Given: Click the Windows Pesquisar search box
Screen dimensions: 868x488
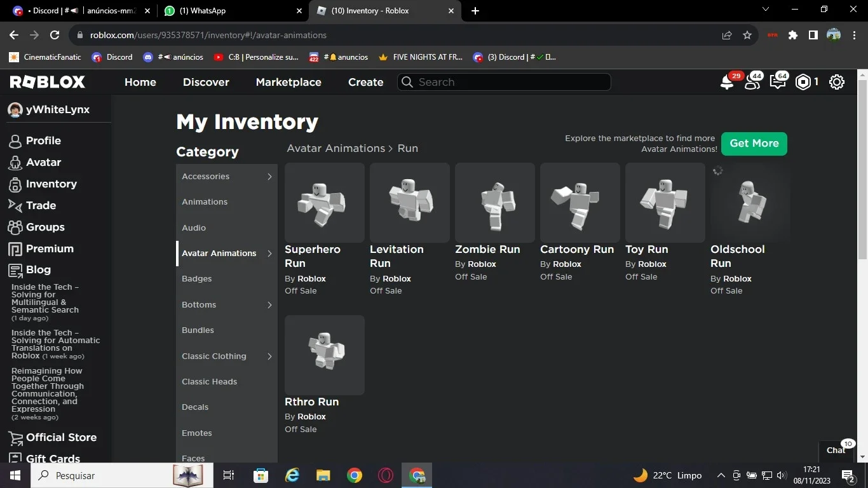Looking at the screenshot, I should pyautogui.click(x=121, y=475).
